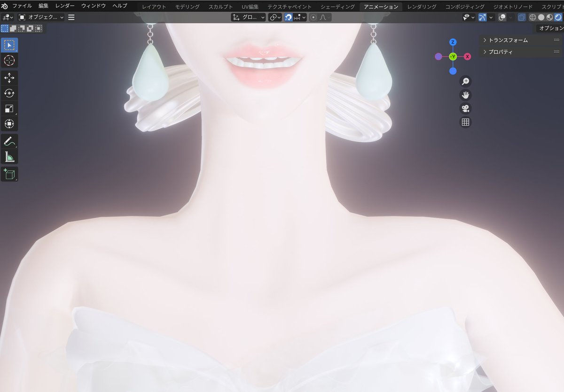This screenshot has height=392, width=564.
Task: Toggle show overlays button
Action: pyautogui.click(x=502, y=17)
